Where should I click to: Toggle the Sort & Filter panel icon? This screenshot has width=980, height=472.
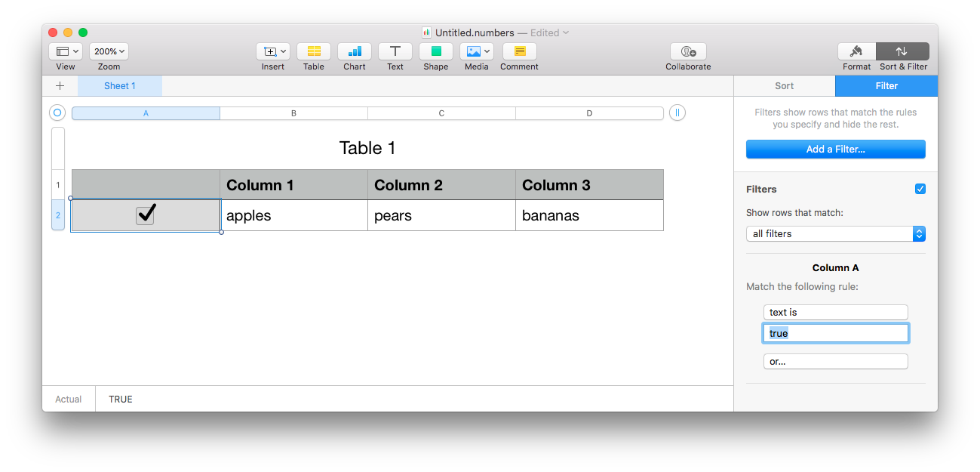[902, 51]
